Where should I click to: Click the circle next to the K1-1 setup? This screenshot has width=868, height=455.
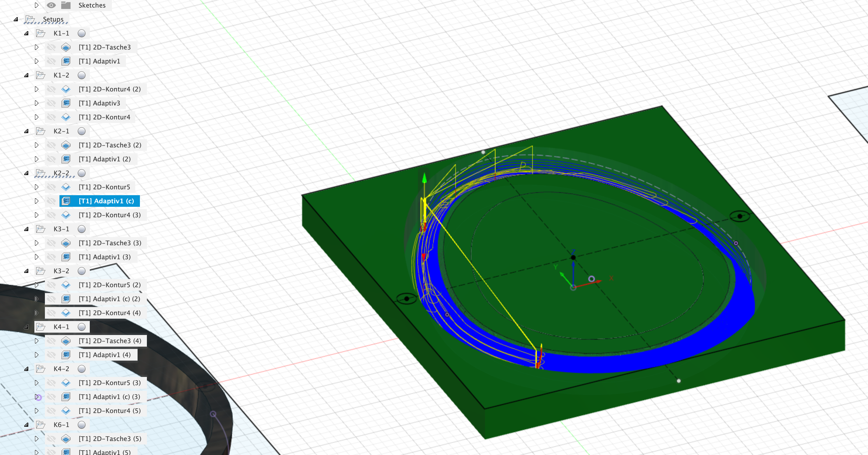(x=81, y=33)
